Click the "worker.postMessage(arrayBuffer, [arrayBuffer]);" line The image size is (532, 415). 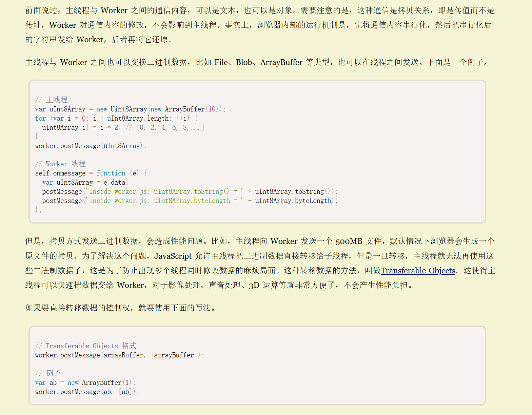click(x=119, y=355)
